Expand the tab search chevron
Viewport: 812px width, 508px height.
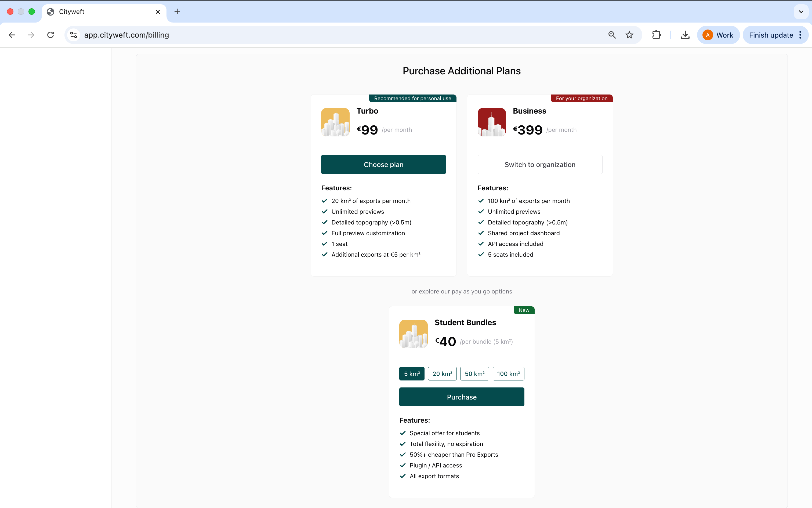[x=801, y=12]
